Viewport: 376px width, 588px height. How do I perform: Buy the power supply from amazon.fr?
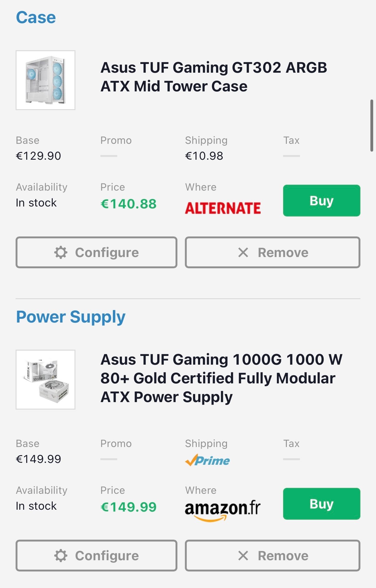pyautogui.click(x=321, y=504)
